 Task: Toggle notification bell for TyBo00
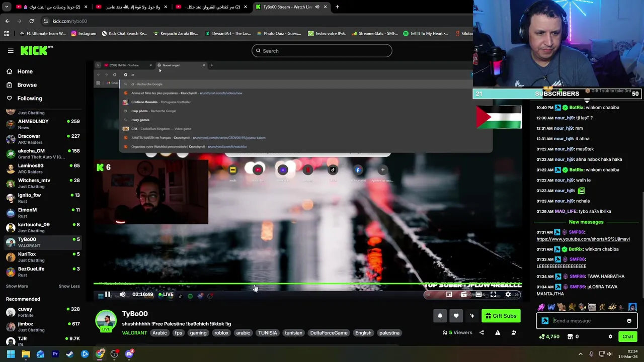click(x=440, y=316)
